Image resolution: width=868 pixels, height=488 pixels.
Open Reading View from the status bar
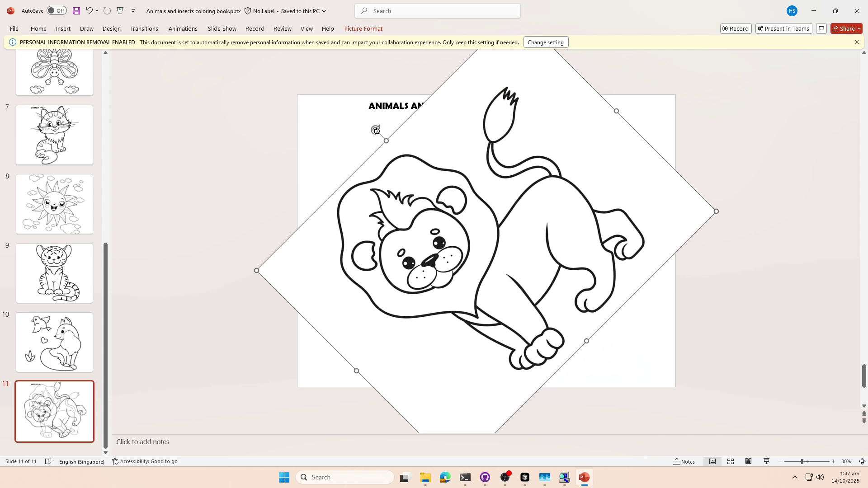tap(749, 461)
